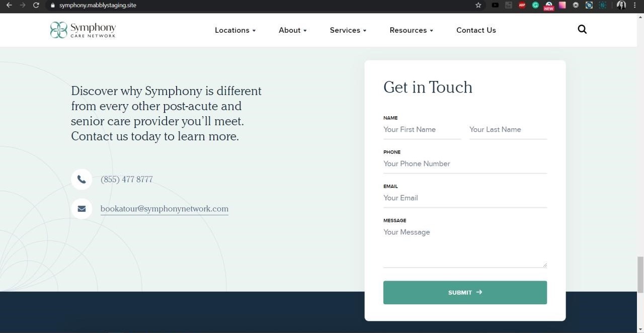This screenshot has width=644, height=333.
Task: Click the pink gradient extension icon
Action: 562,5
